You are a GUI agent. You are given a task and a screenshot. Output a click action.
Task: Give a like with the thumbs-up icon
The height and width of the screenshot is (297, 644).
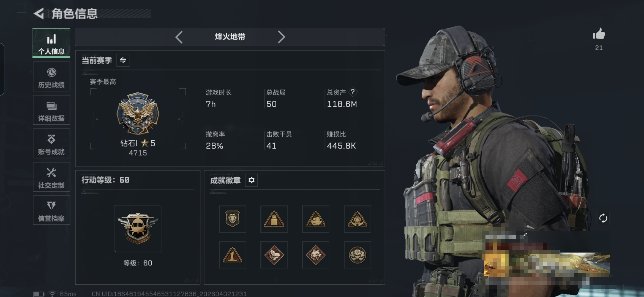(x=599, y=34)
